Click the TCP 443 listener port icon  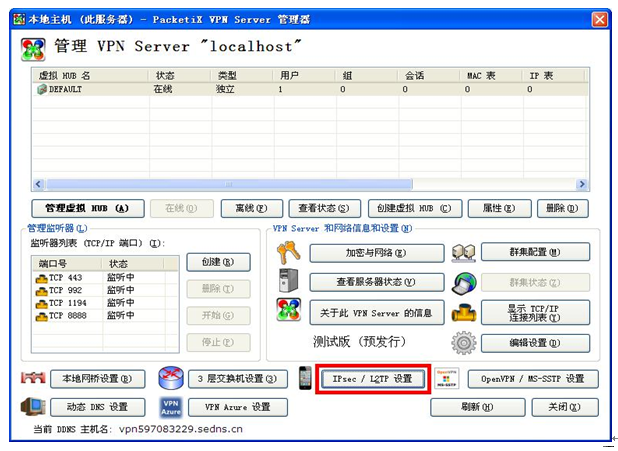coord(41,278)
